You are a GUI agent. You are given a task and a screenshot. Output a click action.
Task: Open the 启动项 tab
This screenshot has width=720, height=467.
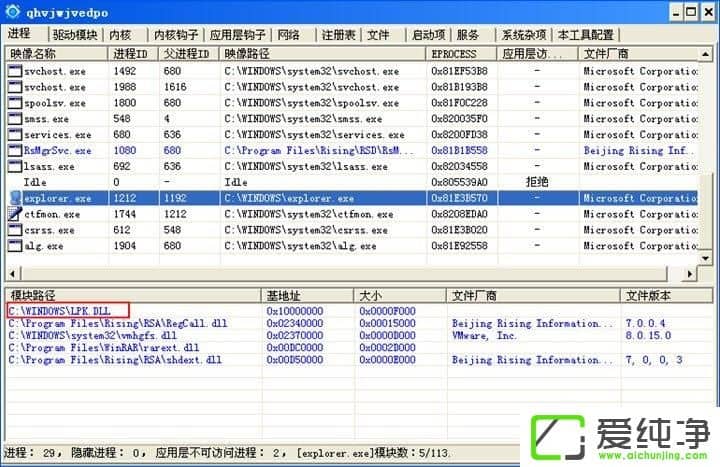[429, 35]
